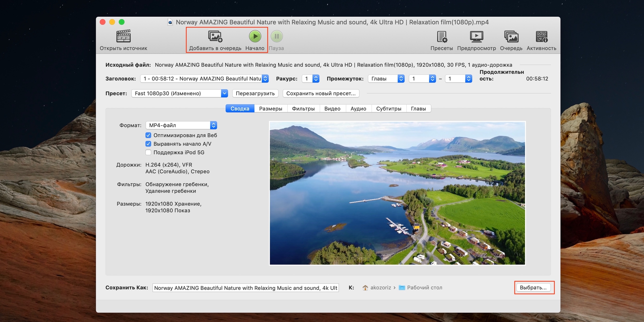Expand the MP4 format dropdown
Viewport: 644px width, 322px height.
tap(181, 125)
